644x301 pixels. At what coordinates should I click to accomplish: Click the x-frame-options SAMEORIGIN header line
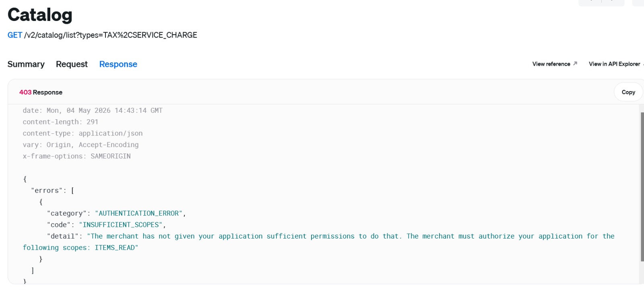76,156
